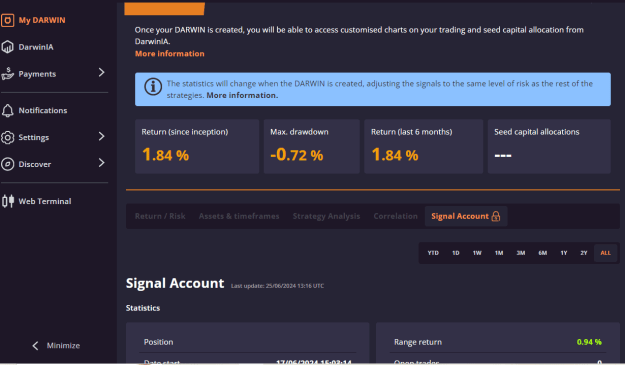Viewport: 625px width, 365px height.
Task: Open My DARWIN in sidebar
Action: pos(42,20)
